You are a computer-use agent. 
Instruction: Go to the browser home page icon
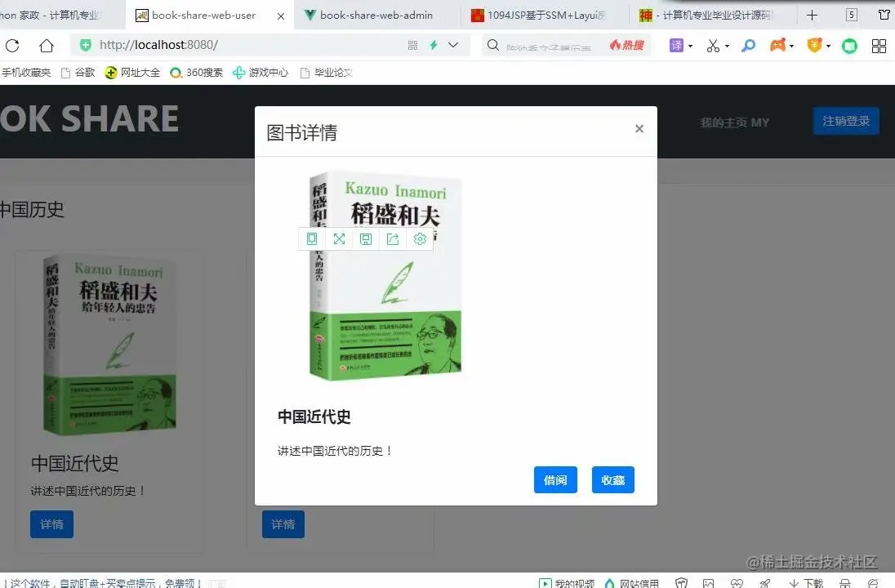pyautogui.click(x=47, y=46)
